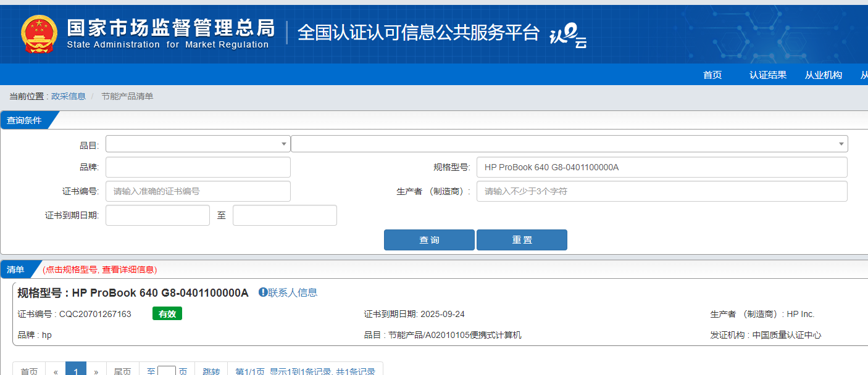
Task: Click the national emblem logo
Action: coord(39,34)
